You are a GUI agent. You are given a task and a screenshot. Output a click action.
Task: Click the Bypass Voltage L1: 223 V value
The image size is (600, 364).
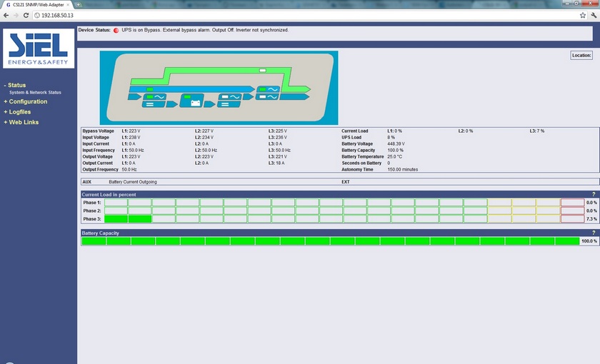click(131, 131)
